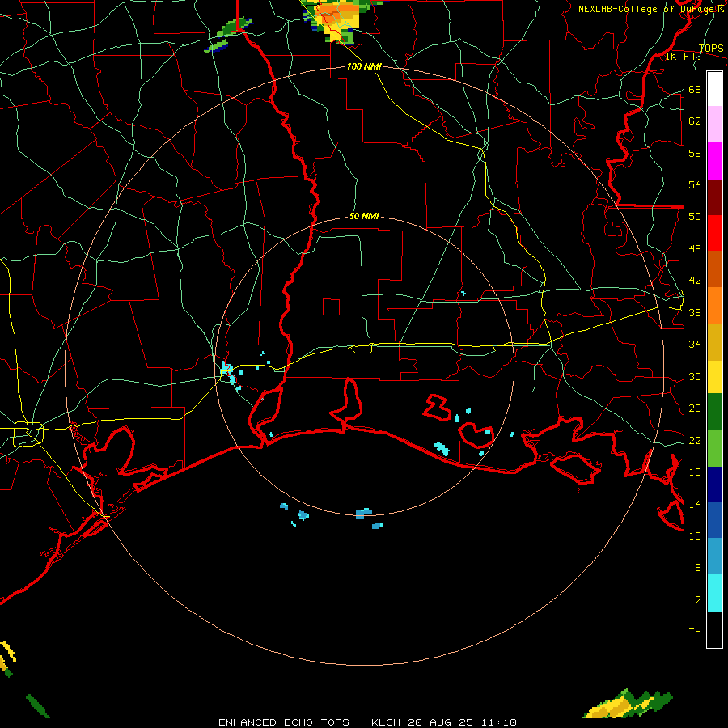
Task: Click the legend value 38
Action: click(695, 312)
